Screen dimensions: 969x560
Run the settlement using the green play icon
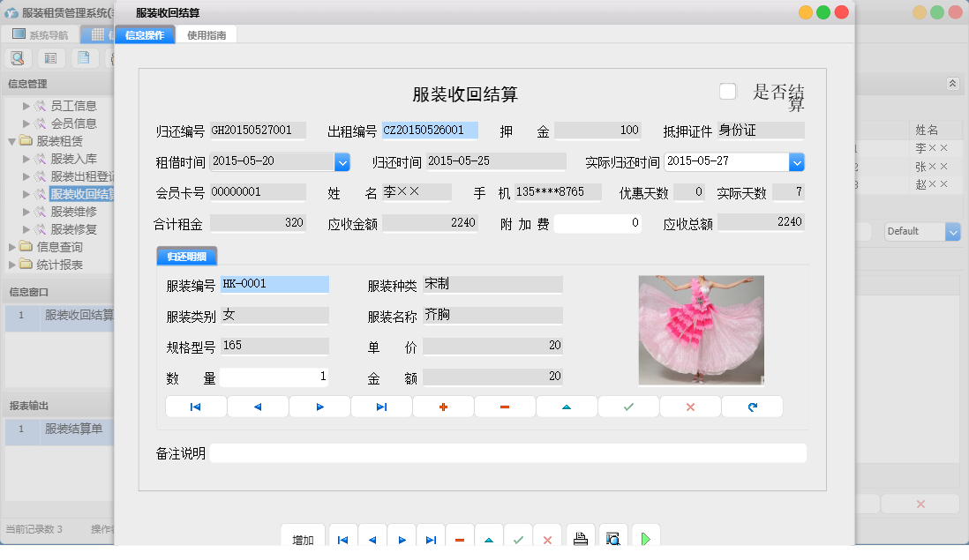click(643, 536)
